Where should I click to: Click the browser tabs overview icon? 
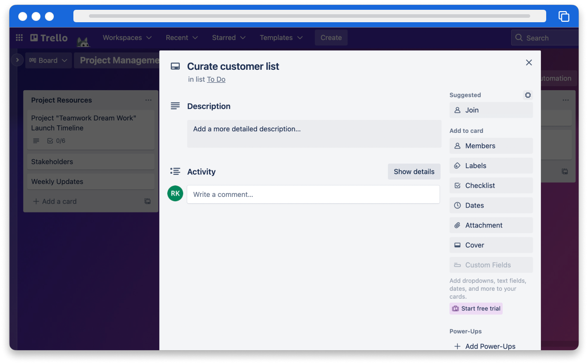(564, 16)
